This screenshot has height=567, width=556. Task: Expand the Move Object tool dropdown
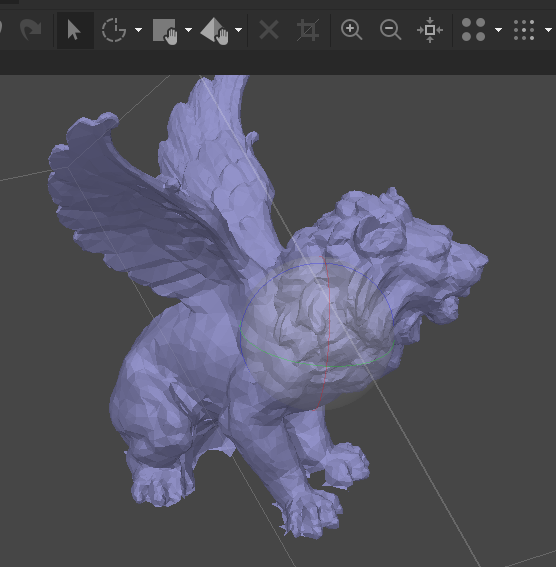tap(239, 30)
